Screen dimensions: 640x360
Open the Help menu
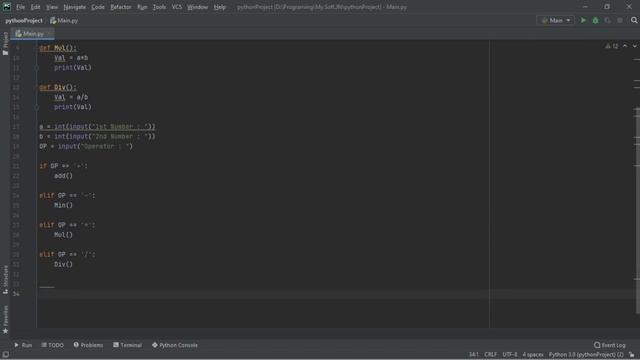pos(220,7)
